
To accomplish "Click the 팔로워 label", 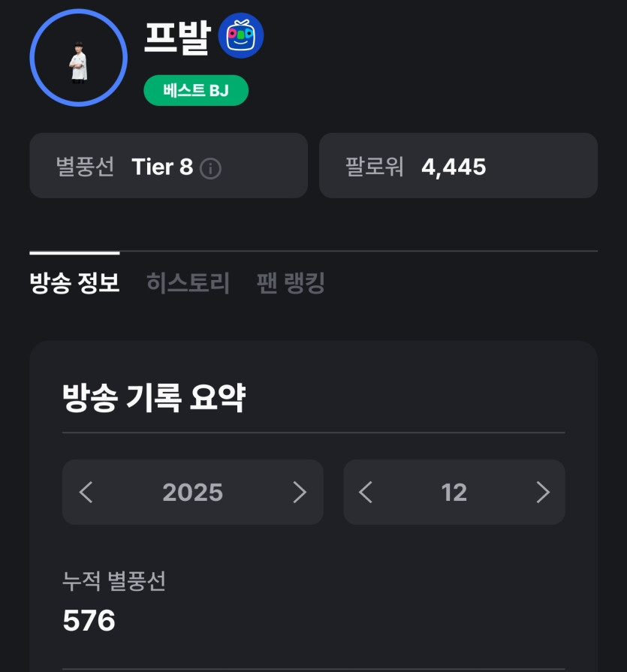I will (374, 167).
